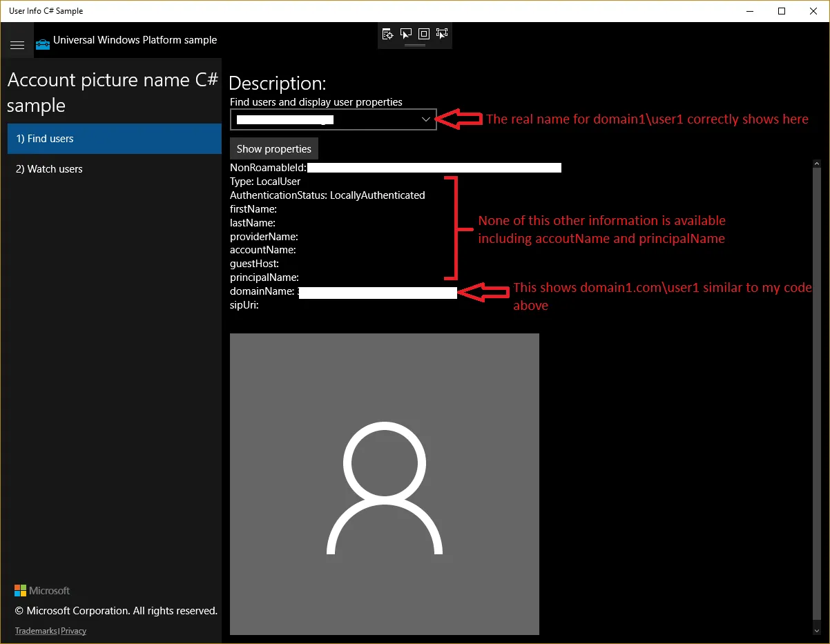Click the collapse handle under debug toolbar
The image size is (830, 644).
pyautogui.click(x=415, y=46)
